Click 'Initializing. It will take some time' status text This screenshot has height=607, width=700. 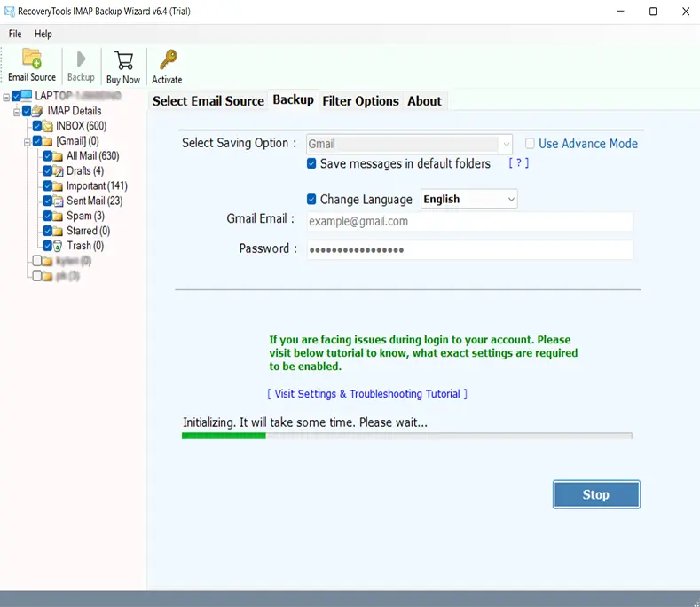pyautogui.click(x=305, y=422)
